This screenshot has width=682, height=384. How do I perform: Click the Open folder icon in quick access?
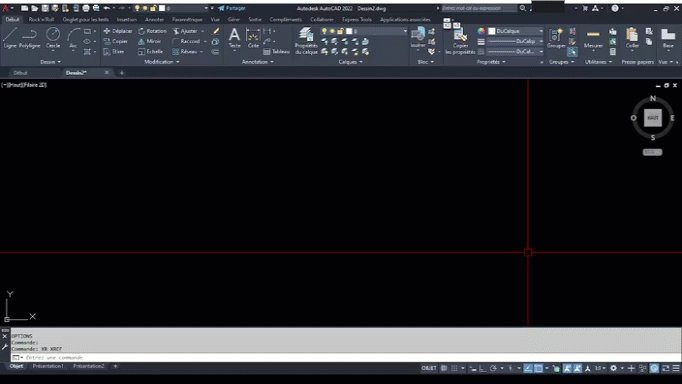point(35,8)
